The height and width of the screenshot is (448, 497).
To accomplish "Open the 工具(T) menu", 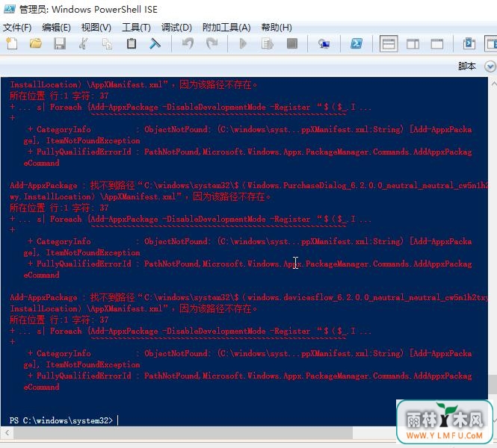I will coord(136,28).
